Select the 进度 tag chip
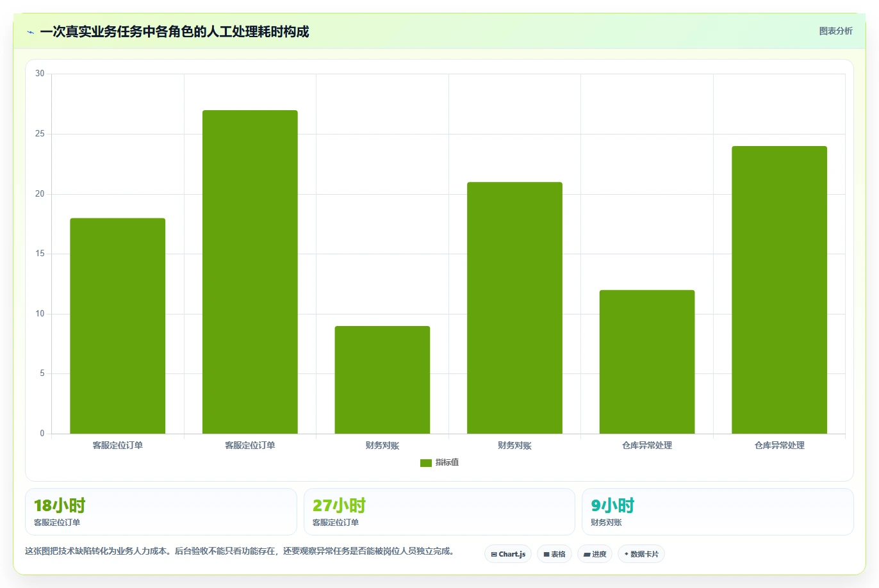The width and height of the screenshot is (879, 588). [x=595, y=554]
